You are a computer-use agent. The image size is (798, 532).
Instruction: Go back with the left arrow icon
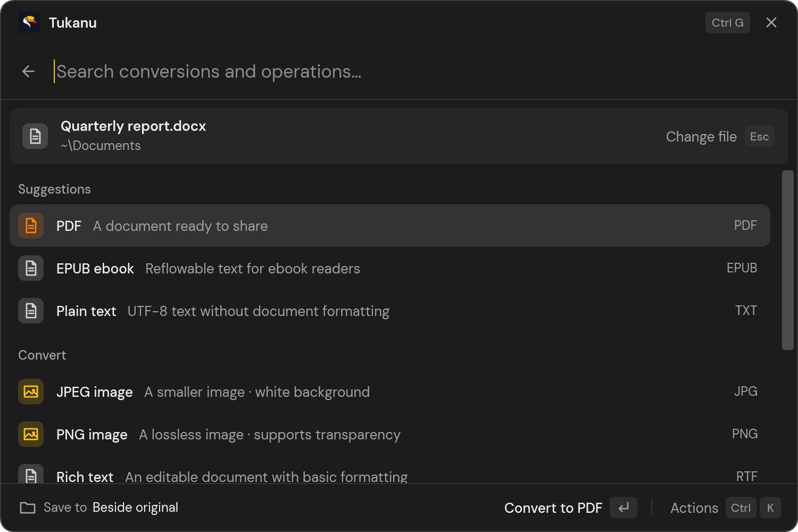(x=29, y=71)
